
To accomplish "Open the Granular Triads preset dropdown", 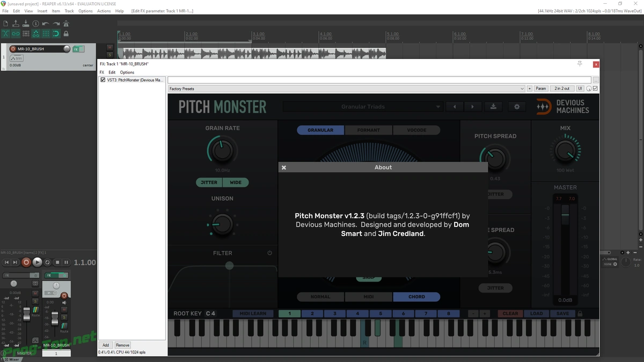I will pyautogui.click(x=363, y=107).
